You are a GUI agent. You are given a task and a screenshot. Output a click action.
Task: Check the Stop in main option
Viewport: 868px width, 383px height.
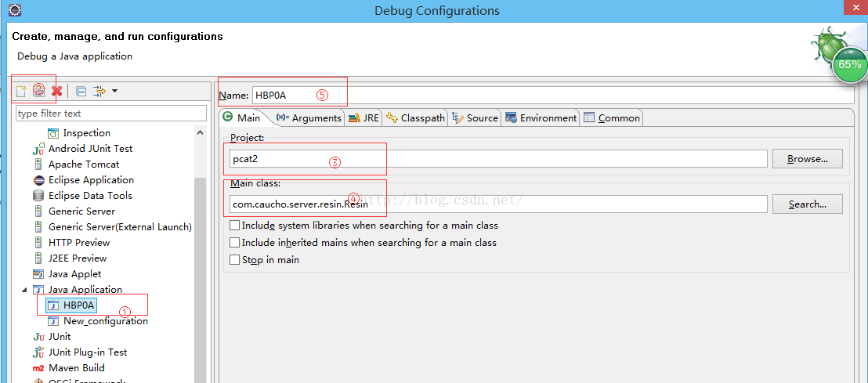[235, 260]
